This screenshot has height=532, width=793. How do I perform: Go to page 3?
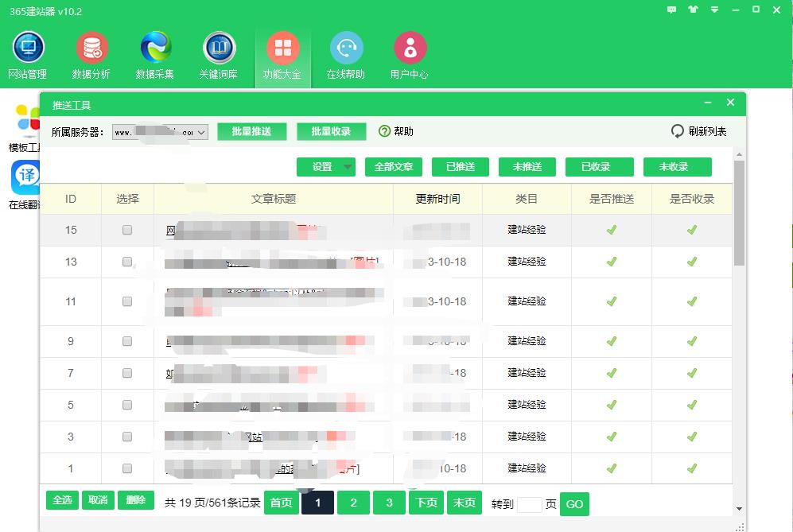pos(390,503)
